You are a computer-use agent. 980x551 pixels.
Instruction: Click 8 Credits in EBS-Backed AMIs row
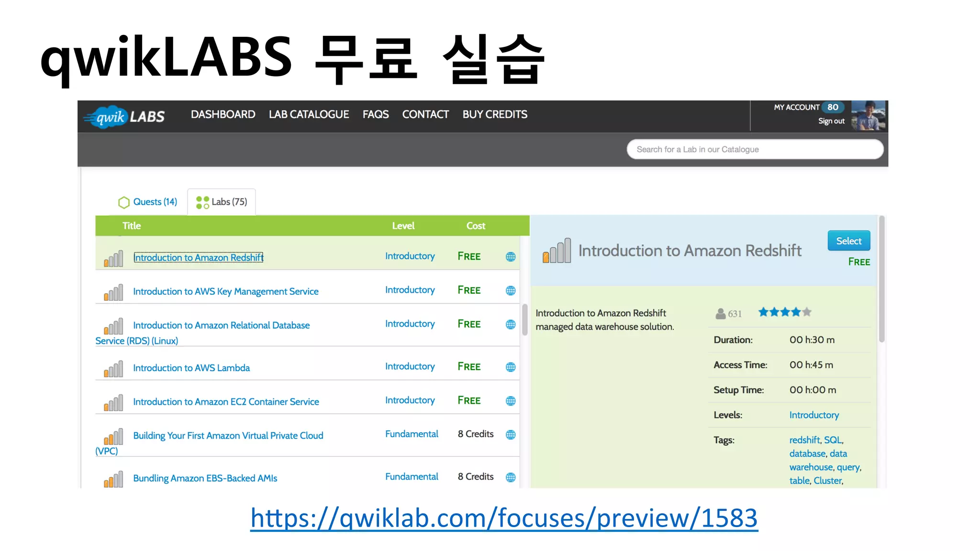click(x=476, y=476)
